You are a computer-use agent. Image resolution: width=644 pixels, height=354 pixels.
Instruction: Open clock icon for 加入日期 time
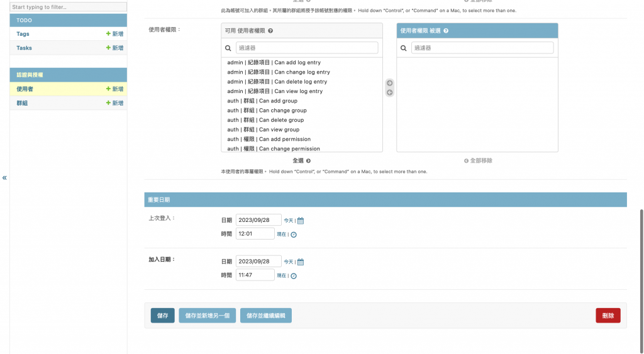coord(294,275)
